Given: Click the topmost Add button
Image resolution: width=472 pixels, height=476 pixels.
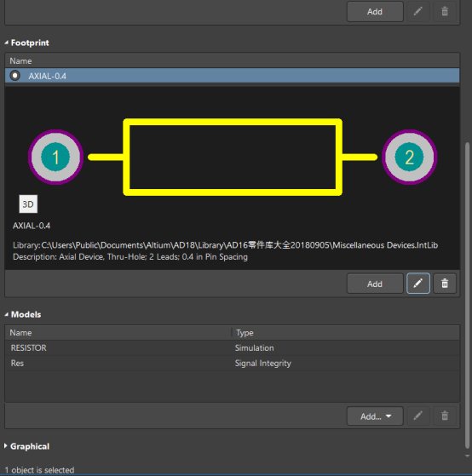Looking at the screenshot, I should (375, 12).
